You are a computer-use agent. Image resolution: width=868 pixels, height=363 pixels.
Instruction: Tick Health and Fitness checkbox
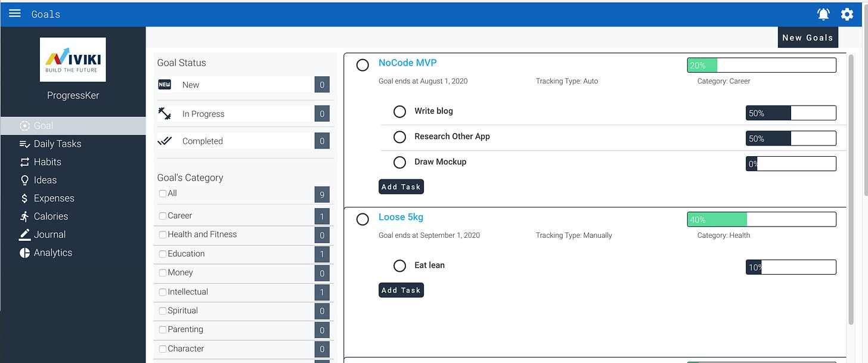click(x=163, y=235)
